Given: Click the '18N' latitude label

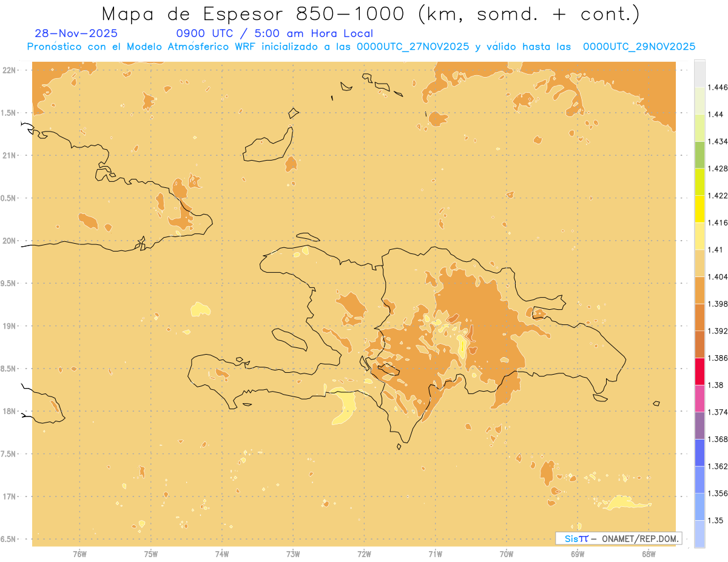Looking at the screenshot, I should [x=10, y=411].
